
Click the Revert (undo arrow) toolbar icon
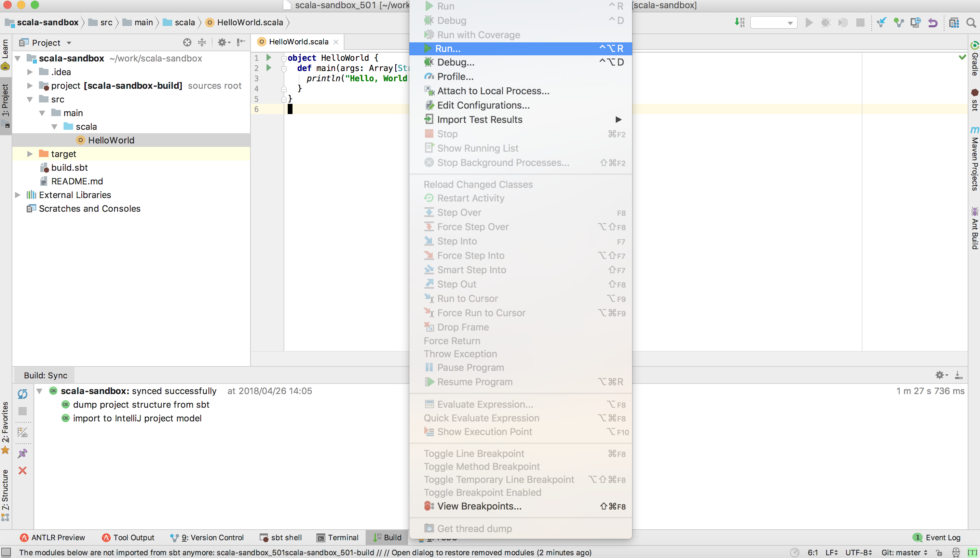click(933, 23)
